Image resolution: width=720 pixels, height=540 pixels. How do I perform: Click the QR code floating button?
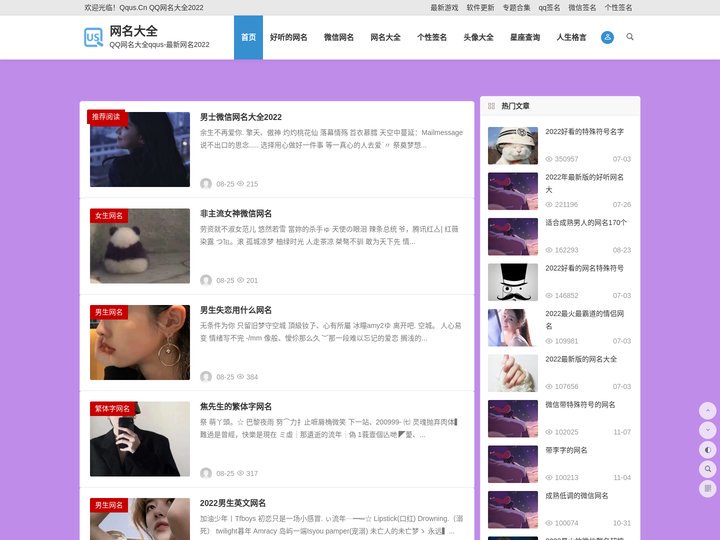(708, 488)
